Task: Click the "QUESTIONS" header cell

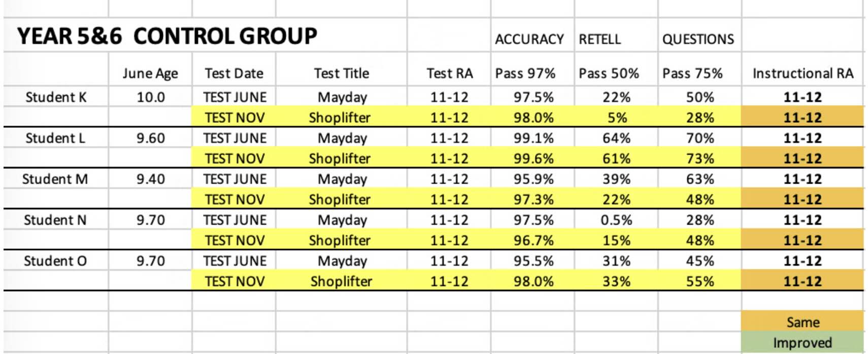Action: (698, 39)
